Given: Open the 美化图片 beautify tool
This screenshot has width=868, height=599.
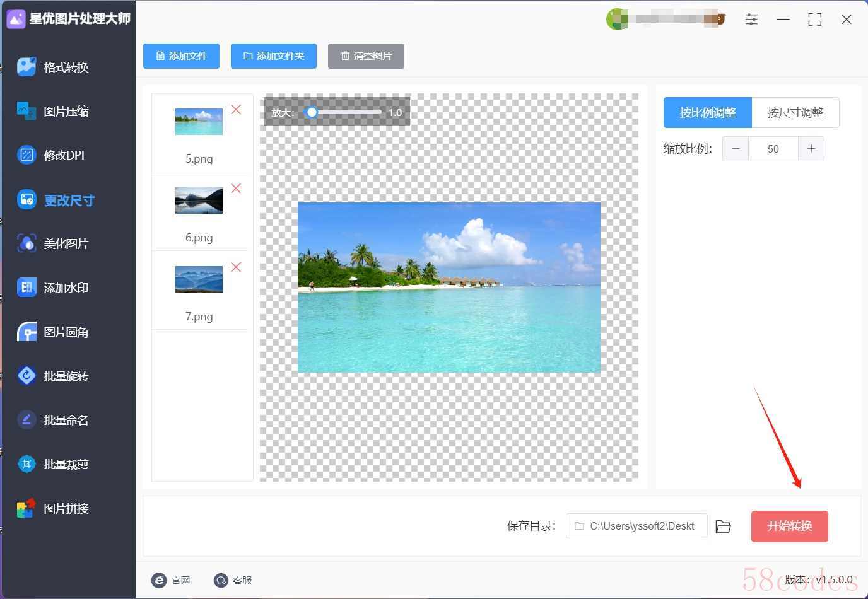Looking at the screenshot, I should [54, 243].
